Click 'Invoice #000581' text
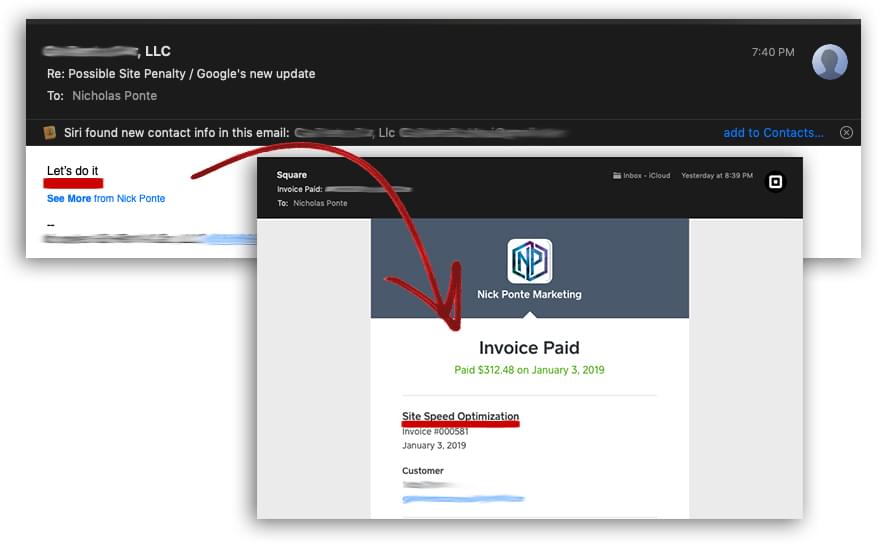 point(435,432)
